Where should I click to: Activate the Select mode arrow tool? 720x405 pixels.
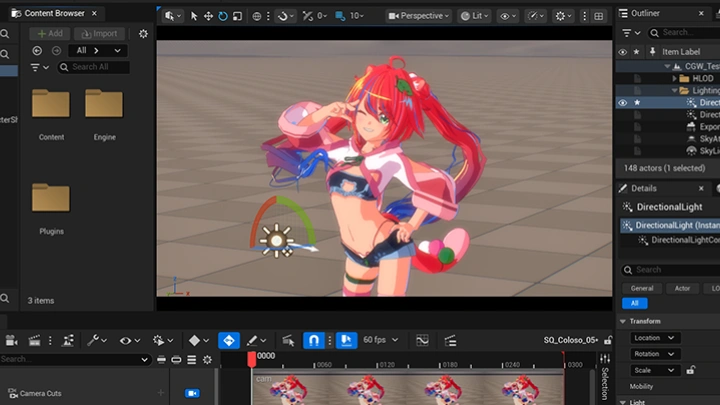[x=194, y=16]
